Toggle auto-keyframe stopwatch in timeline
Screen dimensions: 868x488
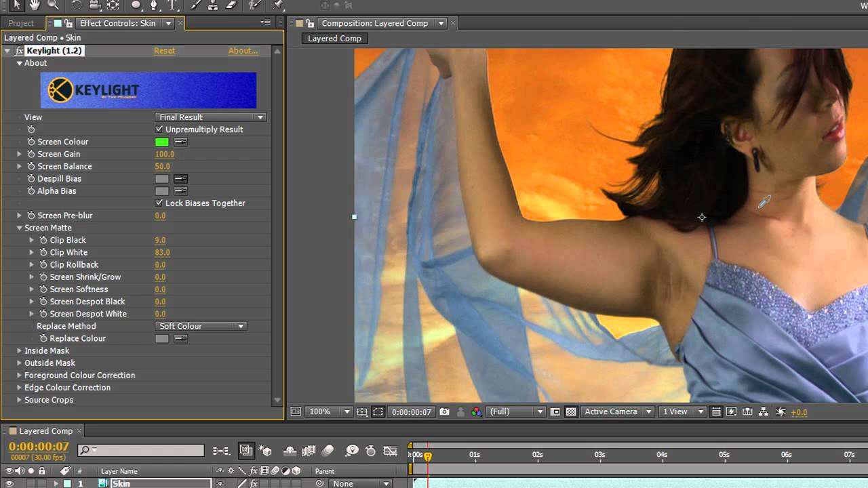coord(371,450)
